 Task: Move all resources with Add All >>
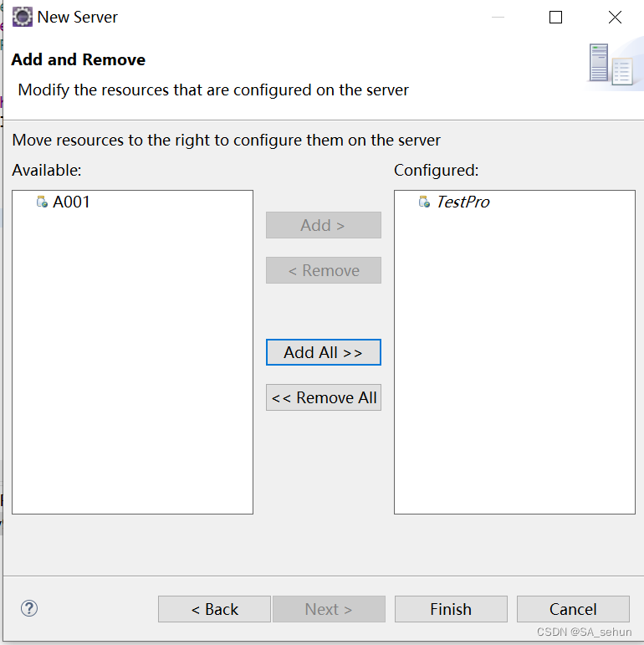pyautogui.click(x=323, y=352)
